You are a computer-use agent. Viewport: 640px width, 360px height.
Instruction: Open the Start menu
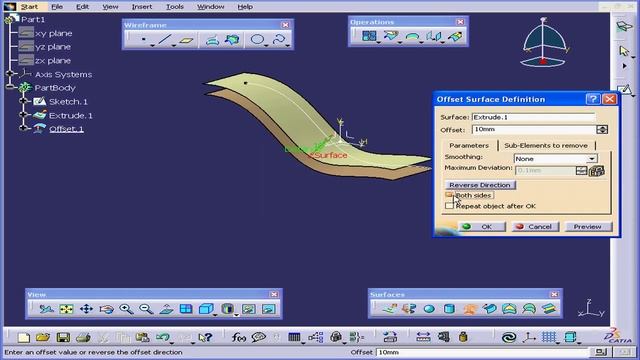coord(29,7)
